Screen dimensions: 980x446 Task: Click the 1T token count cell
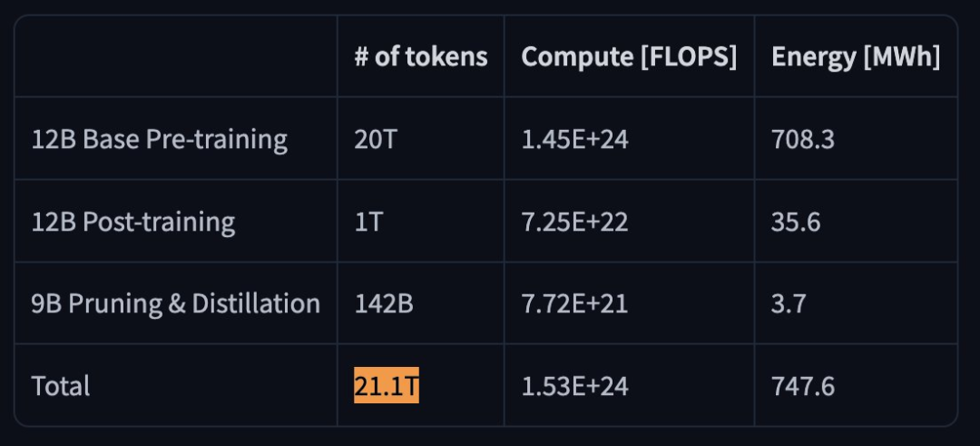pyautogui.click(x=368, y=222)
